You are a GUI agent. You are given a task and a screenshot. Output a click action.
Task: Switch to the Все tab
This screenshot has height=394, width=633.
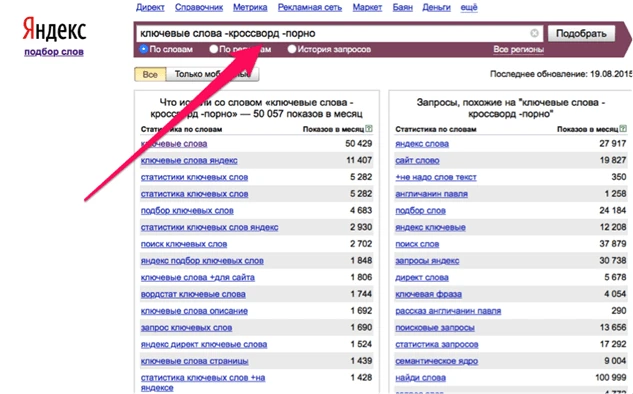(x=150, y=74)
